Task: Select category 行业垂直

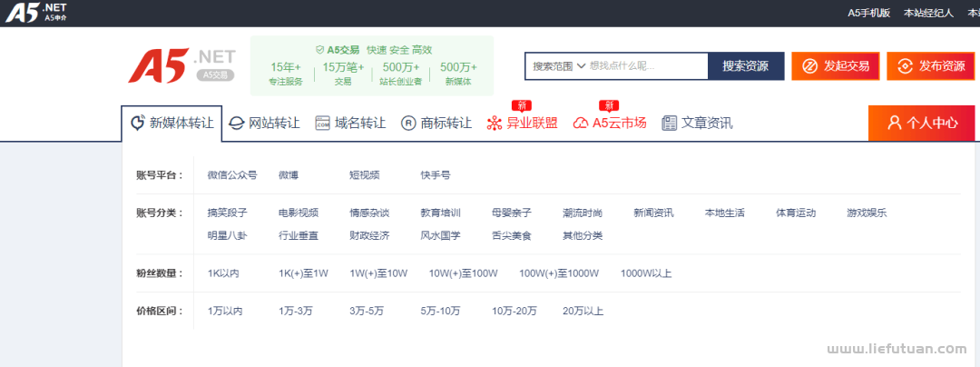Action: tap(299, 235)
